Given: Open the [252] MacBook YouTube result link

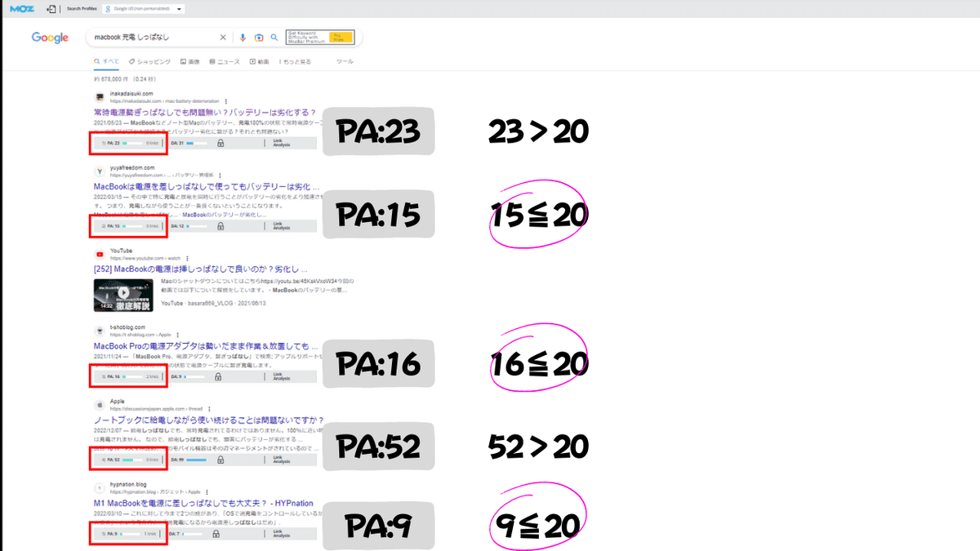Looking at the screenshot, I should point(201,268).
